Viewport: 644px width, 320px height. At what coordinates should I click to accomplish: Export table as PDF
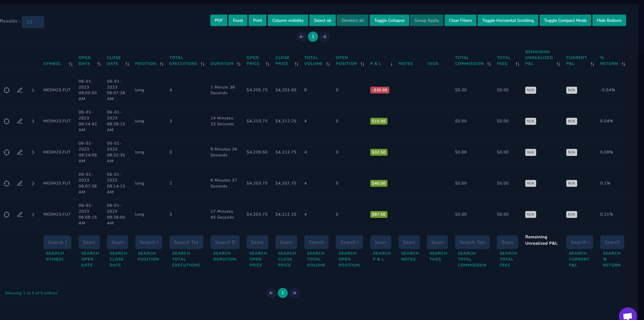[219, 20]
